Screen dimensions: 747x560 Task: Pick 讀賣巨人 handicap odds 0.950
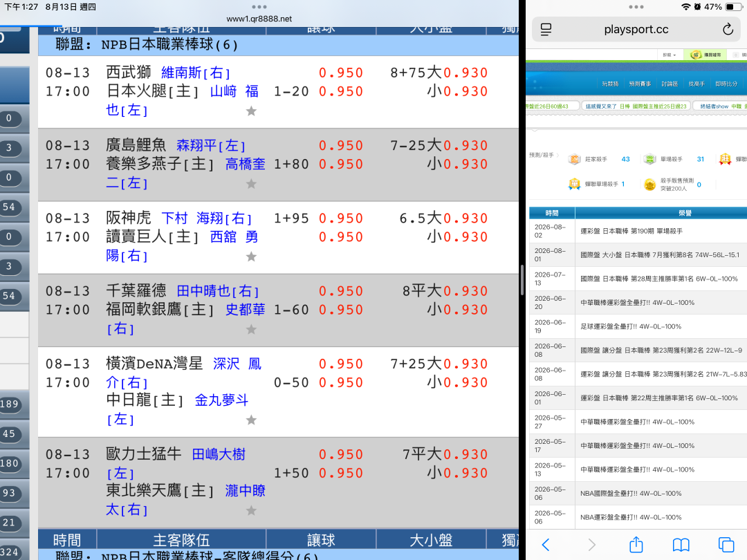click(341, 236)
